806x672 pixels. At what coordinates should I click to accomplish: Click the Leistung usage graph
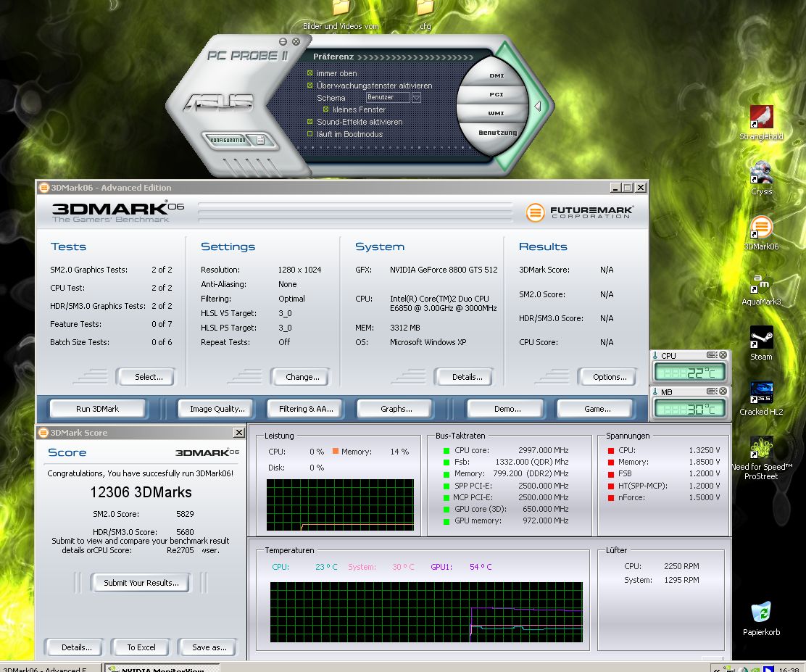[x=340, y=505]
